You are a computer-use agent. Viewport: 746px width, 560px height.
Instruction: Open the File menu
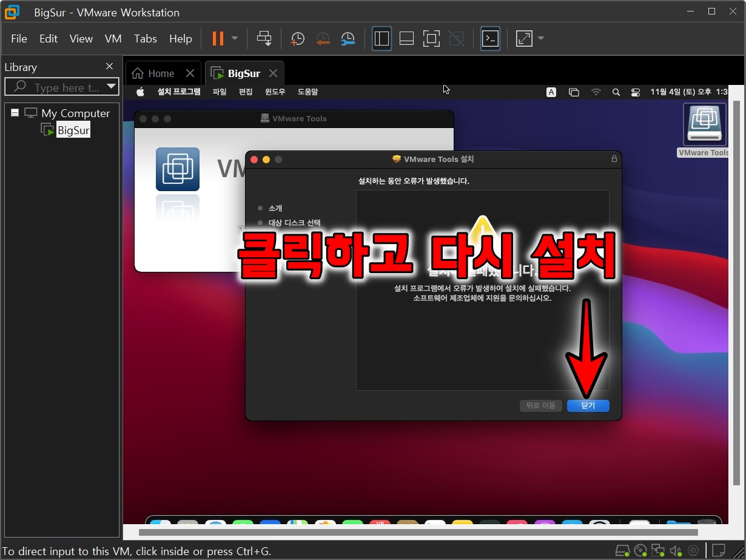coord(19,39)
